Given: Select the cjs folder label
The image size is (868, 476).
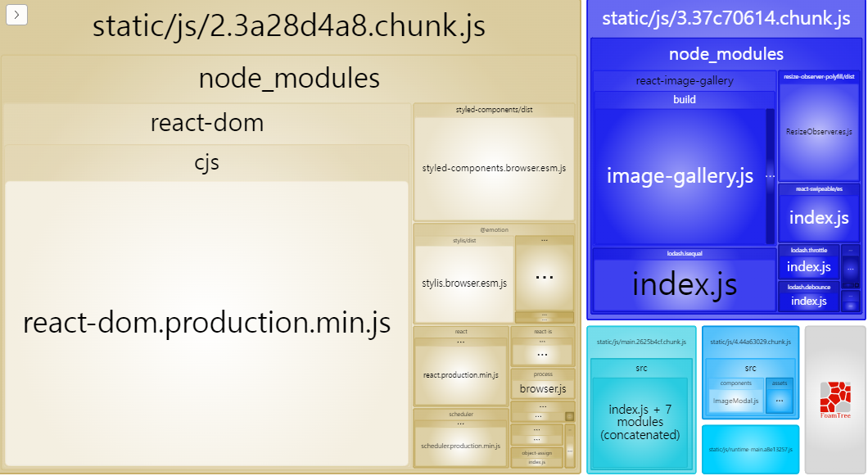Looking at the screenshot, I should click(206, 162).
